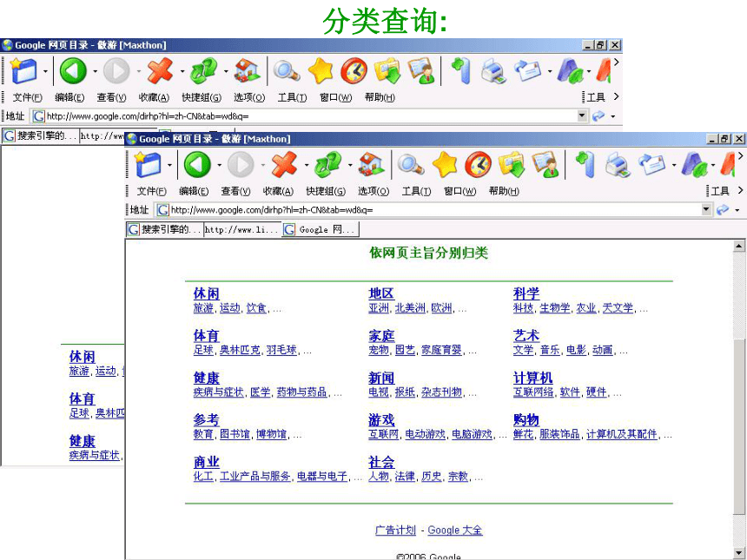This screenshot has height=560, width=747.
Task: Open the 休闲 category link in the front window
Action: pos(206,293)
